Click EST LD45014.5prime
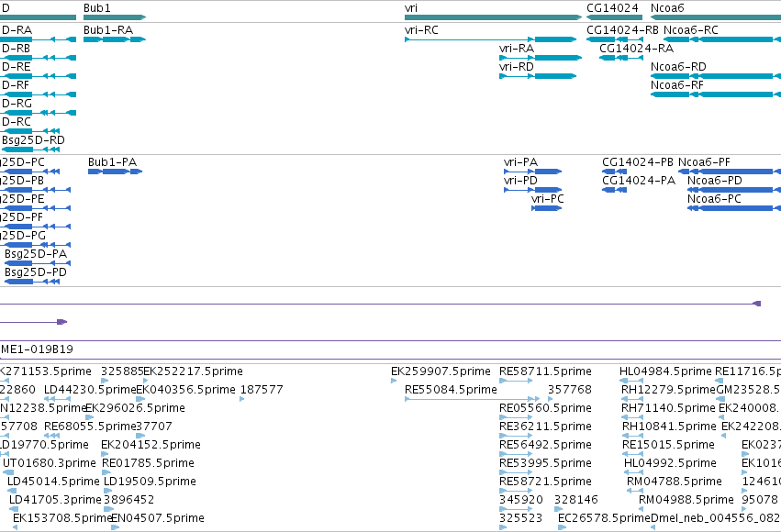The width and height of the screenshot is (781, 532). [x=53, y=482]
